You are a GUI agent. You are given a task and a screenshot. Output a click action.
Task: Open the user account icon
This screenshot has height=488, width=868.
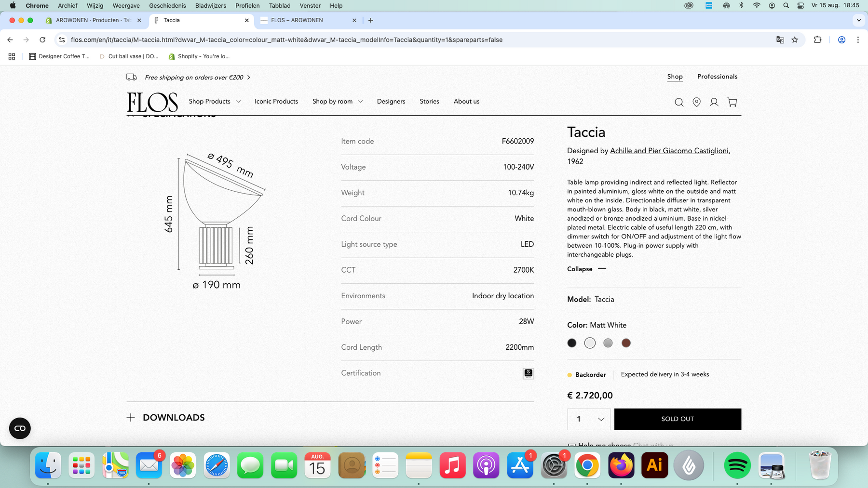pyautogui.click(x=714, y=102)
